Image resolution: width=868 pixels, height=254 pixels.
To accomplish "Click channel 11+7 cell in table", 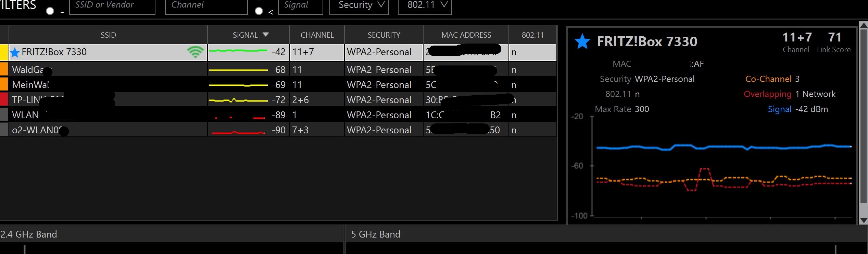I will coord(317,52).
